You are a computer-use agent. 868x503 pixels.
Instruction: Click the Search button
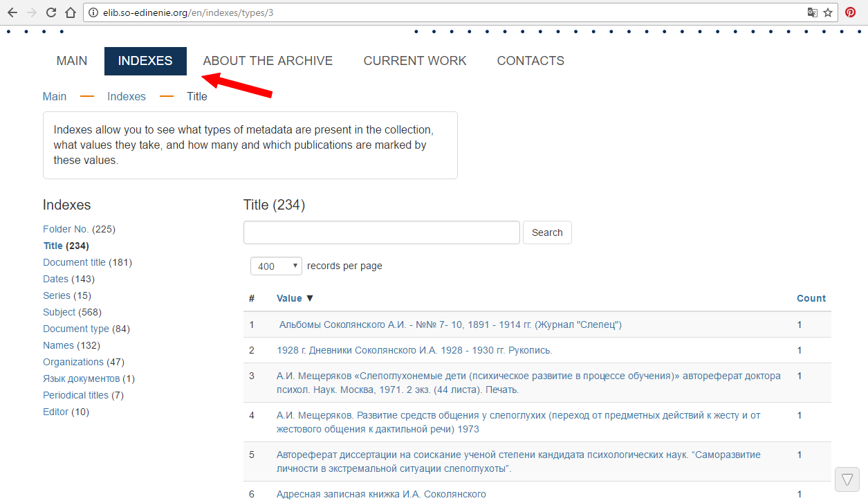[x=547, y=232]
